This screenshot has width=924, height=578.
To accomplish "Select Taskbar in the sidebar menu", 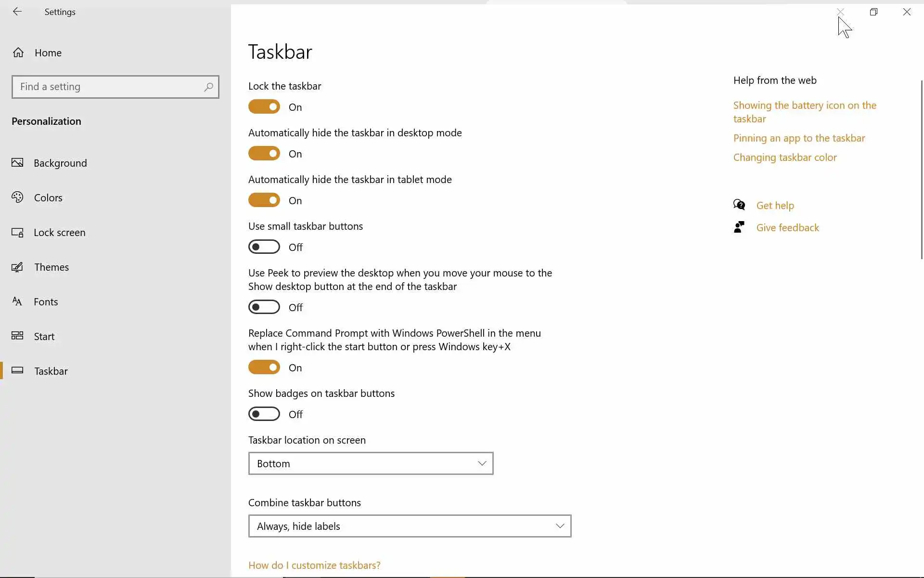I will [x=51, y=371].
